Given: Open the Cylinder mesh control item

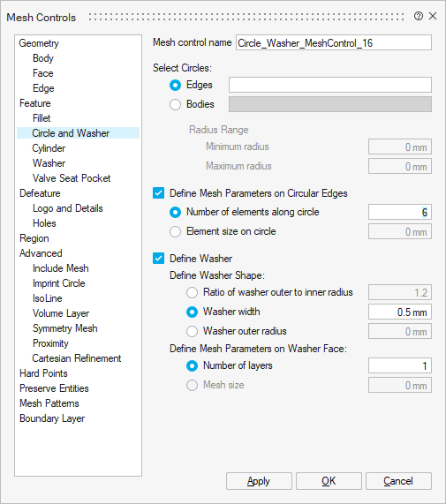Looking at the screenshot, I should pos(49,148).
